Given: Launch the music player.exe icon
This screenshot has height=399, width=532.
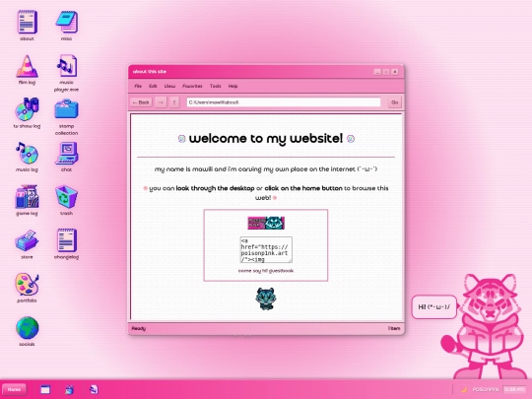Looking at the screenshot, I should pos(67,66).
